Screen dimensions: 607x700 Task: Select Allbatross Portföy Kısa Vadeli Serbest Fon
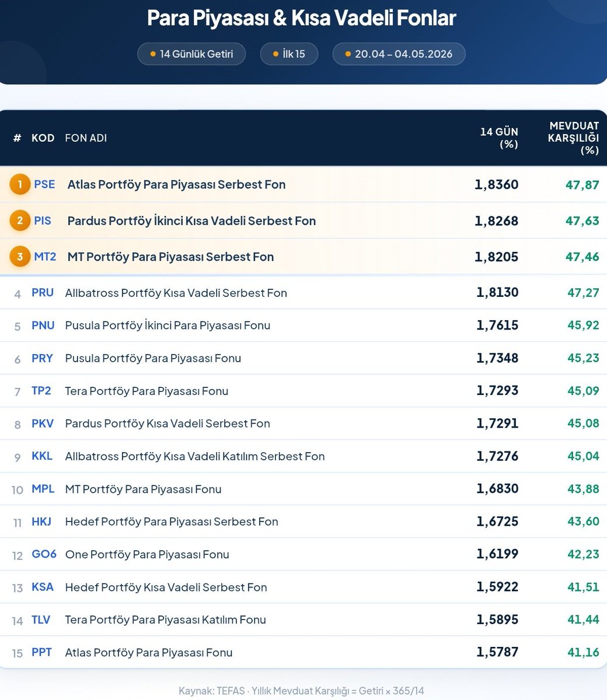point(176,293)
